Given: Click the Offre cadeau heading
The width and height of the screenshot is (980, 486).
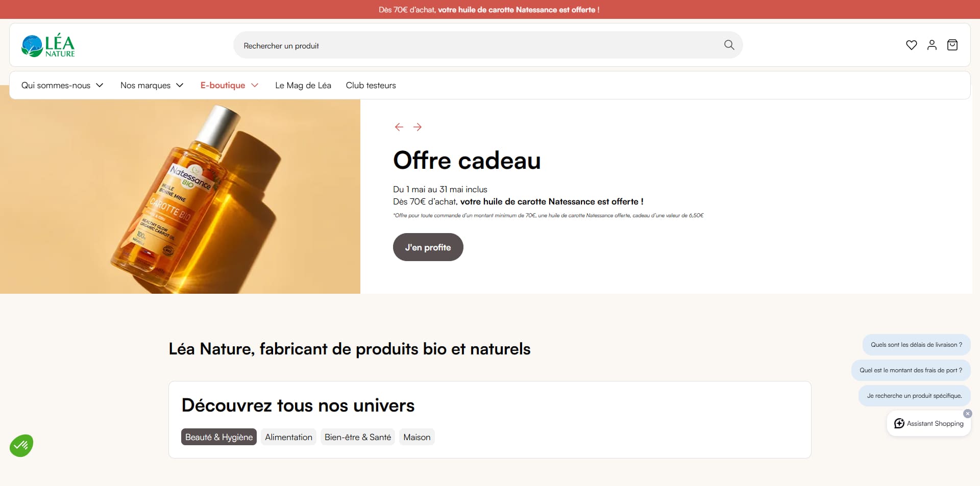Looking at the screenshot, I should [467, 160].
